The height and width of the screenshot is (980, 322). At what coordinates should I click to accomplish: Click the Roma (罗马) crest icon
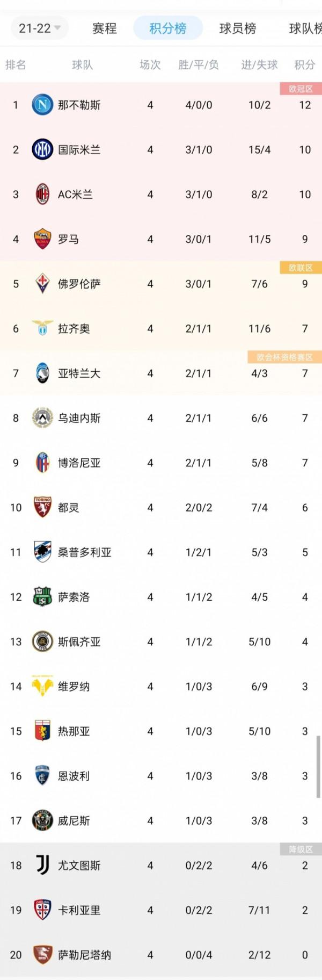pos(41,239)
